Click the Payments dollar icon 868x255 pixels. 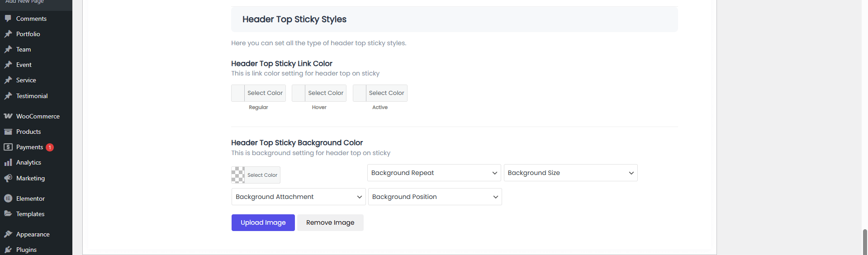point(8,147)
